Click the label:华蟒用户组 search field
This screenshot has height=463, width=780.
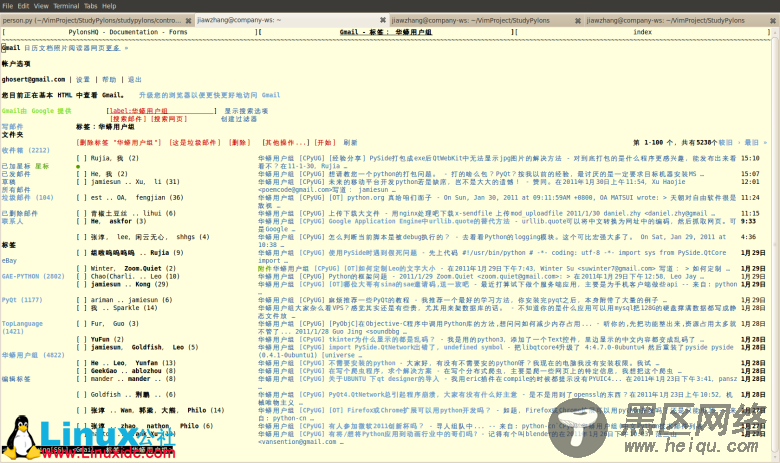pos(162,111)
